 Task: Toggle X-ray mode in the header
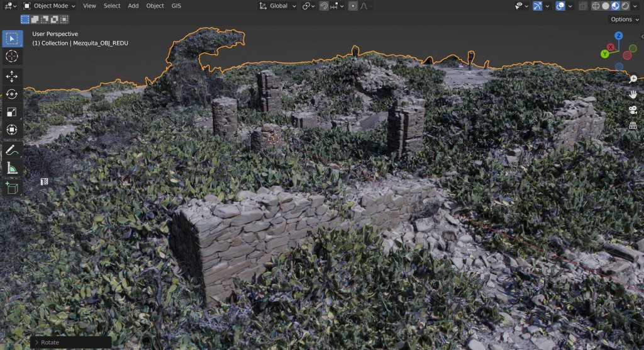click(583, 6)
